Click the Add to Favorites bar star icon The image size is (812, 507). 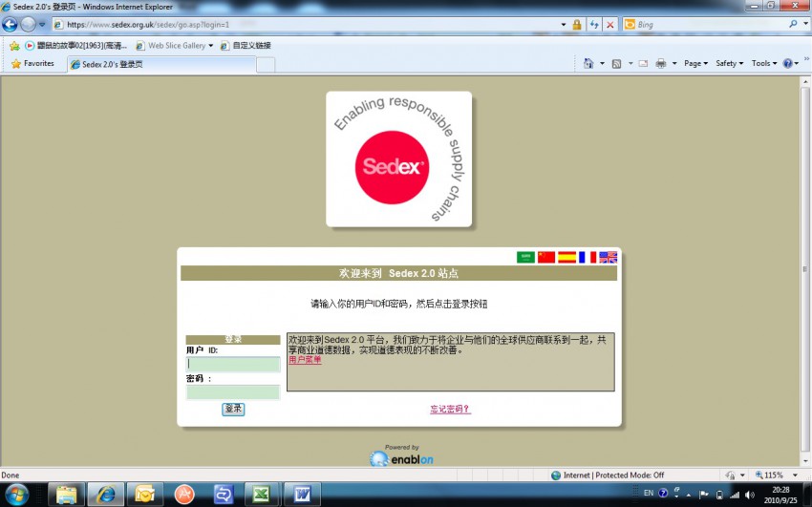pos(14,46)
